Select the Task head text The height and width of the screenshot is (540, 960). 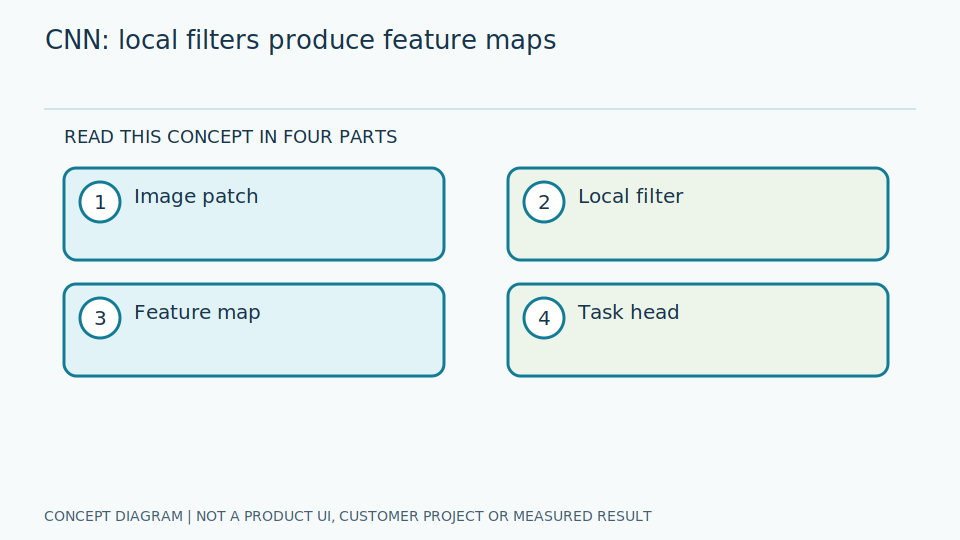(628, 312)
